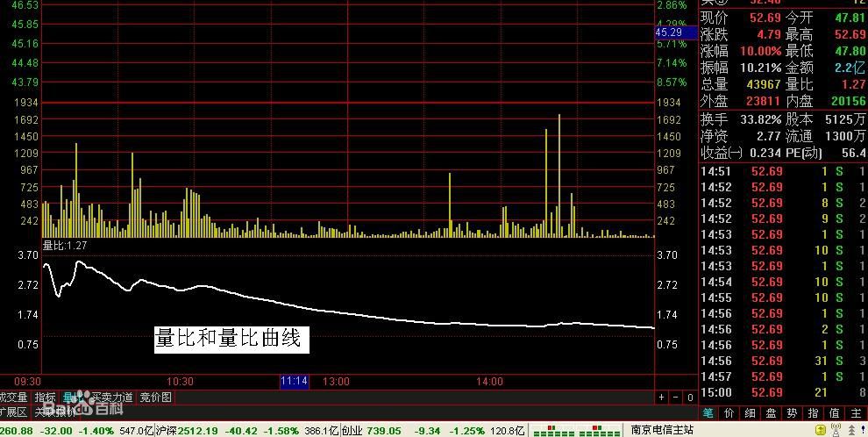Viewport: 868px width, 437px height.
Task: Click the 14:51 tick row at list top
Action: click(783, 172)
